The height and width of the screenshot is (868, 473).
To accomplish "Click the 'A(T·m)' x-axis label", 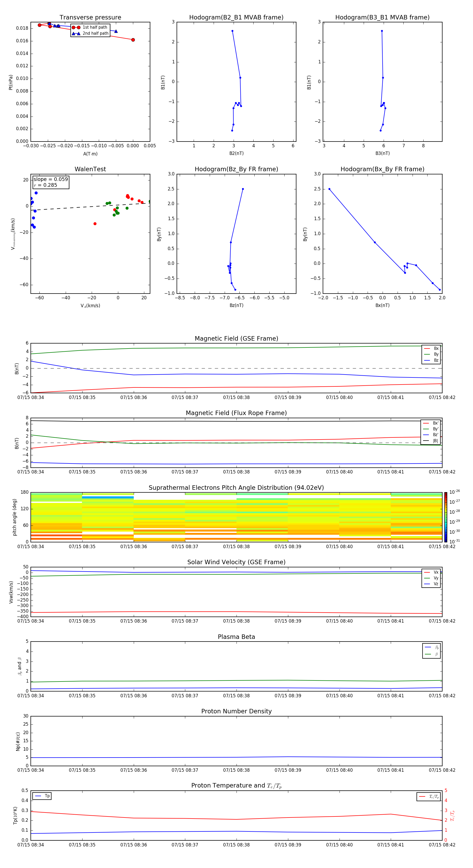I will 90,154.
